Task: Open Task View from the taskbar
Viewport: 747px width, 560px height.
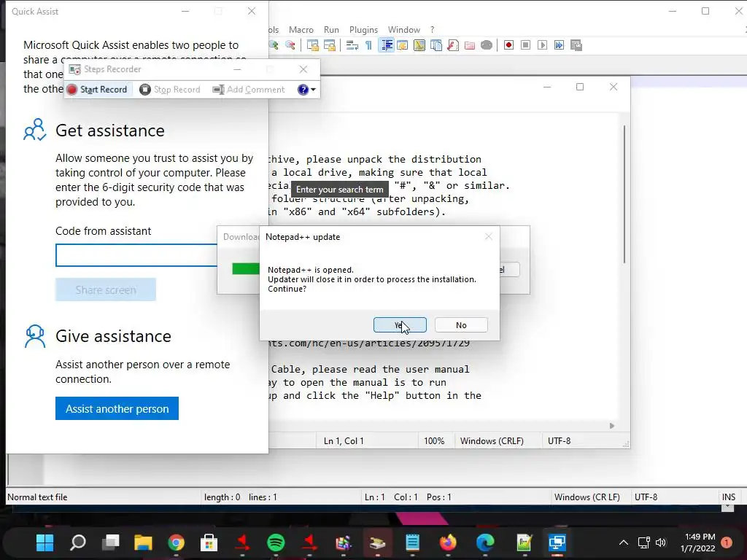Action: tap(111, 542)
